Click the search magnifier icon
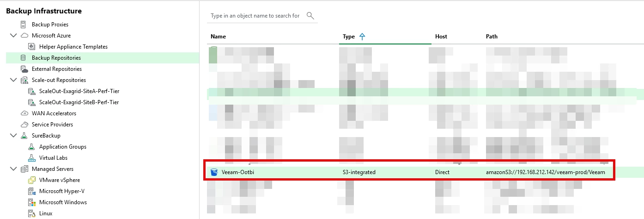The width and height of the screenshot is (644, 219). pyautogui.click(x=310, y=16)
